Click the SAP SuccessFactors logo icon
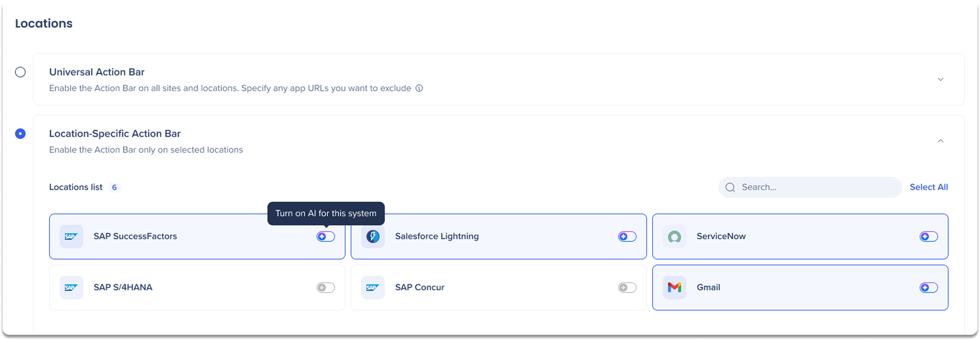 (x=71, y=236)
